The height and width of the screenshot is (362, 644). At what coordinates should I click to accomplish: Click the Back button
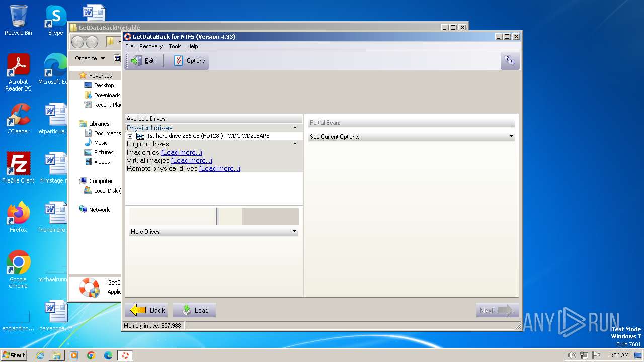(146, 310)
